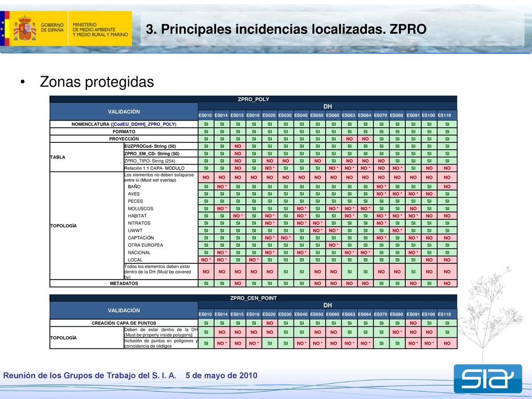This screenshot has width=532, height=399.
Task: Click the date "5 de mayo de 2010"
Action: pyautogui.click(x=221, y=376)
